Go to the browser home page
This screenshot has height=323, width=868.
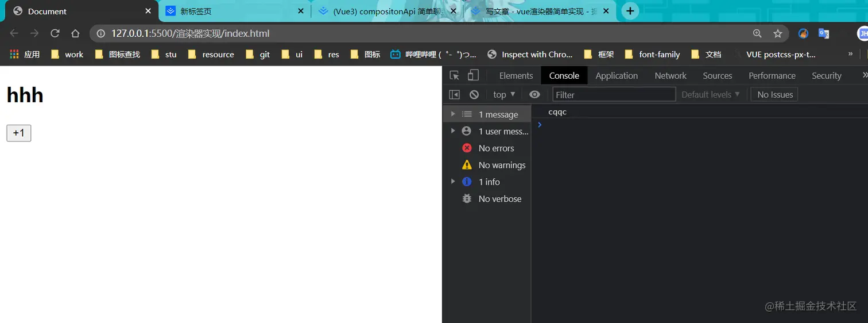tap(75, 33)
